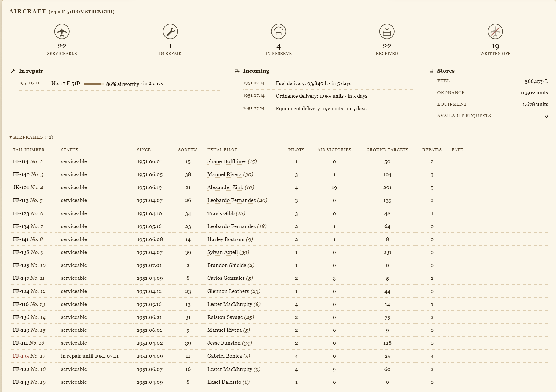This screenshot has width=556, height=392.
Task: Click the Stores ledger icon
Action: 431,71
